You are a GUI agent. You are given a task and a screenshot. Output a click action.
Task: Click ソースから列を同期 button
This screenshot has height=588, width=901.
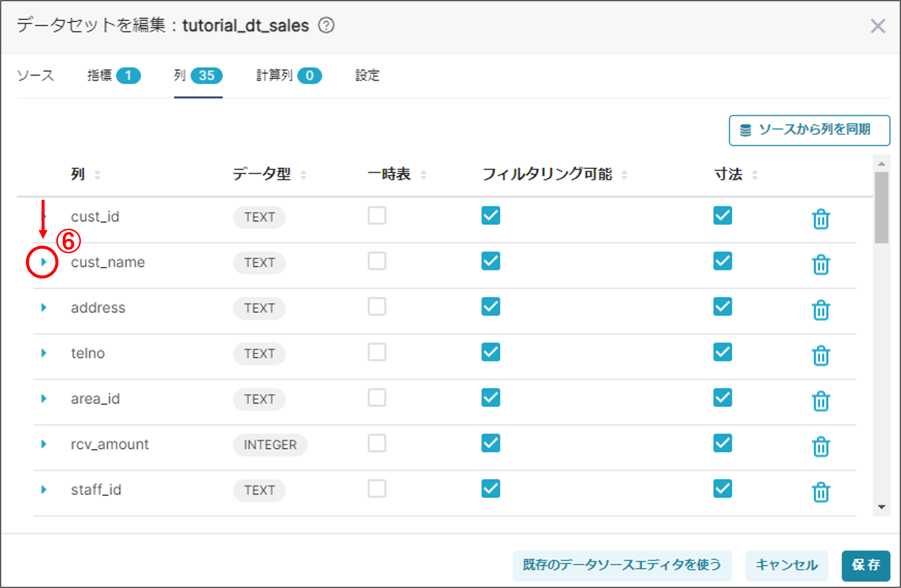tap(809, 130)
